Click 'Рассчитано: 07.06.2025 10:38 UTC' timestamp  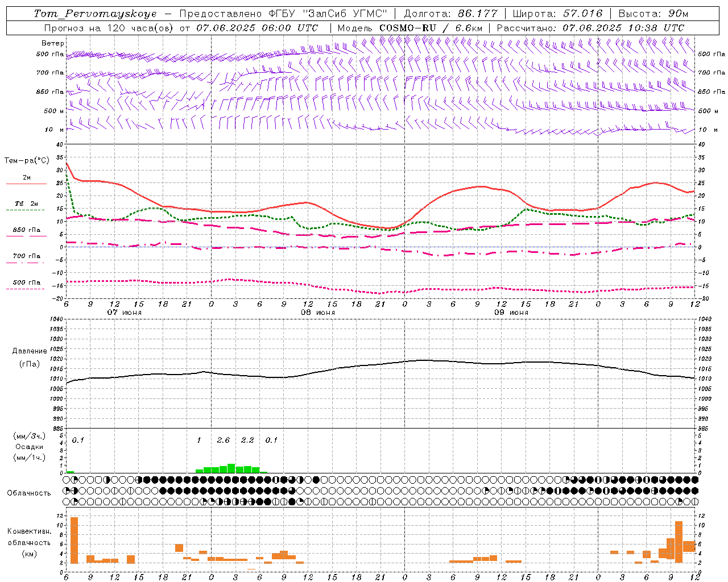coord(590,28)
